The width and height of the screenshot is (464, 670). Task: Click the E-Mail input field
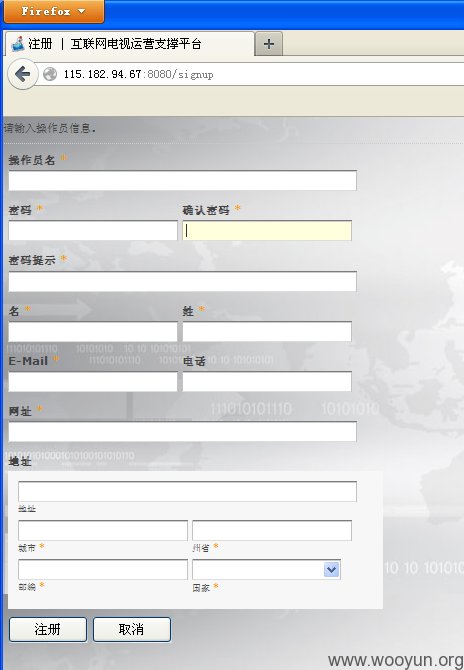[x=93, y=382]
